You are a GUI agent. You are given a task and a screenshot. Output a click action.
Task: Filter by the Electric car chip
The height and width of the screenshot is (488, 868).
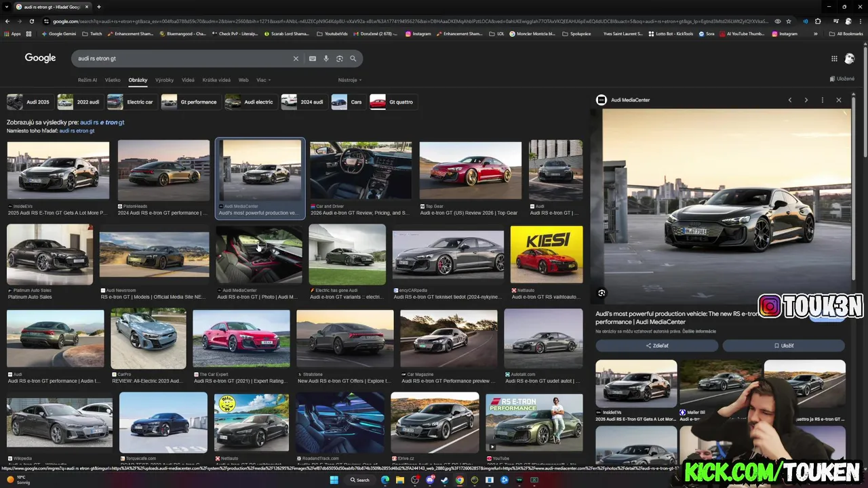[x=132, y=102]
